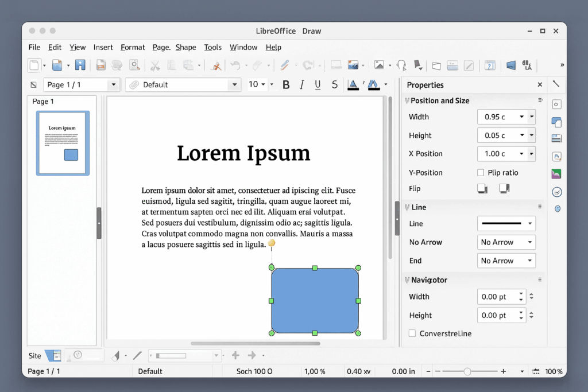Viewport: 588px width, 392px height.
Task: Enable the Plip ratio checkbox
Action: pyautogui.click(x=480, y=172)
